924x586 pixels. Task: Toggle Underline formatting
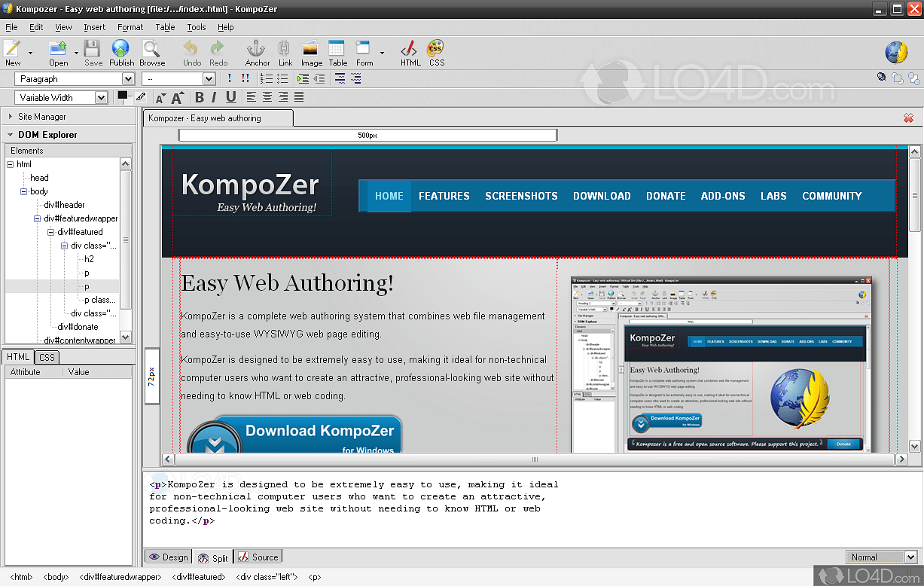(x=230, y=97)
